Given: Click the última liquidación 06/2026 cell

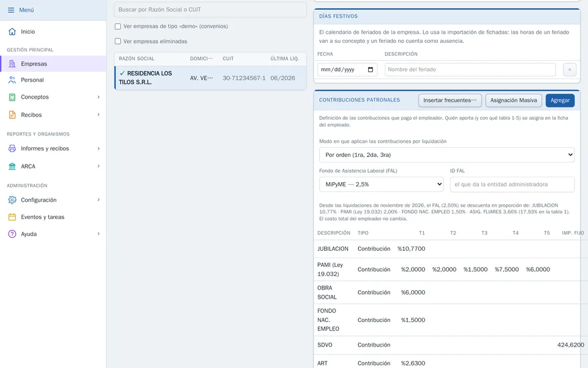Looking at the screenshot, I should click(x=283, y=78).
